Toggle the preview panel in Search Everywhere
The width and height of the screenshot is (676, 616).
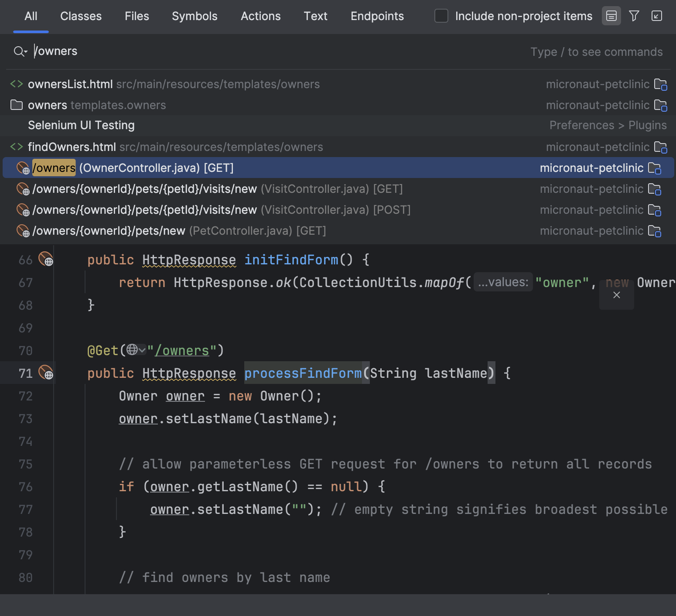[611, 16]
